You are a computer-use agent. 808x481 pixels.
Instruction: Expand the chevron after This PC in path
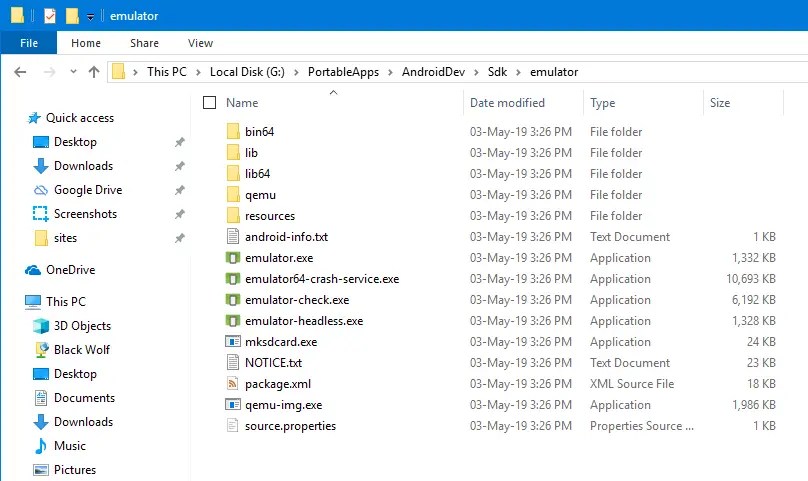[198, 72]
